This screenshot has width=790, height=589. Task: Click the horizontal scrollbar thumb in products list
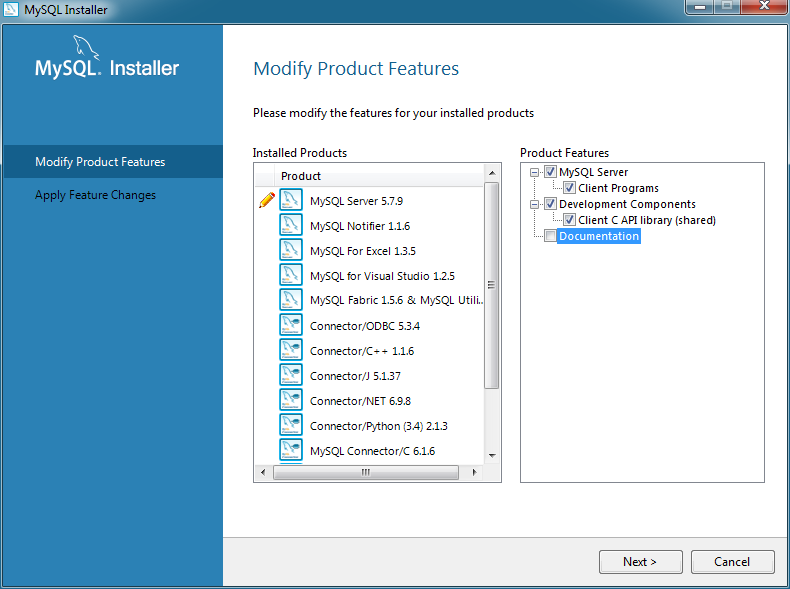(x=366, y=473)
